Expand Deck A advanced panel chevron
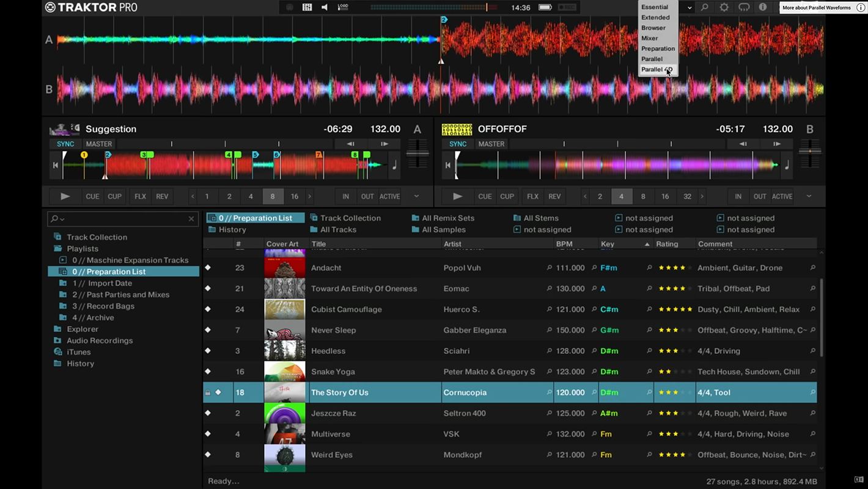Screen dimensions: 868x489 coord(416,196)
